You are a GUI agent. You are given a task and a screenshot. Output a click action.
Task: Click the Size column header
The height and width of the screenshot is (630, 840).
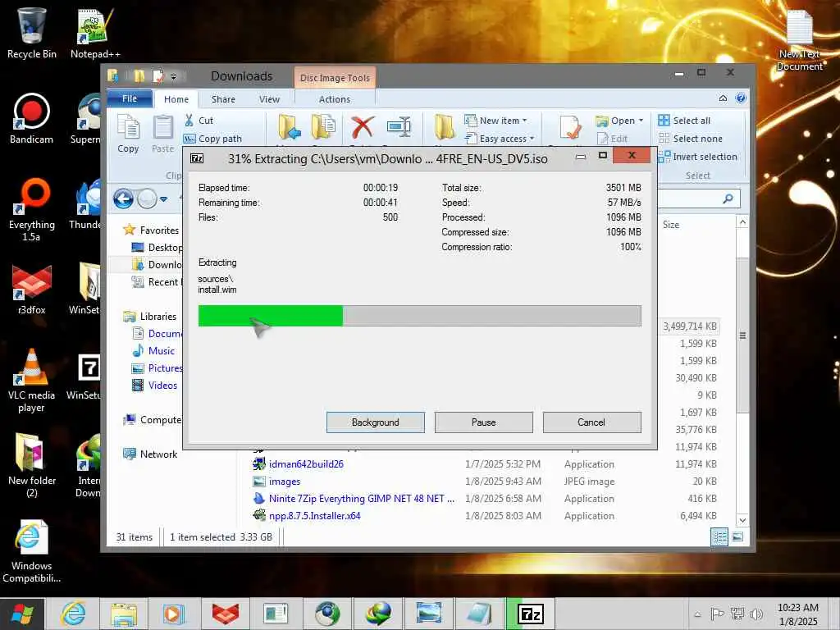pyautogui.click(x=671, y=225)
